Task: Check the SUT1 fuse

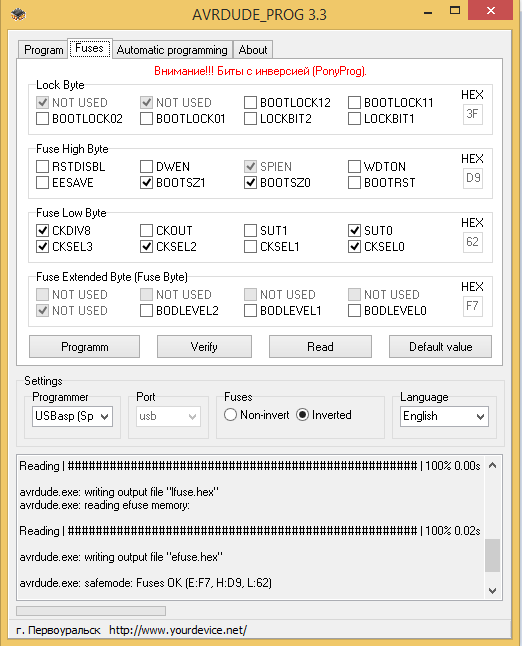Action: [x=250, y=231]
